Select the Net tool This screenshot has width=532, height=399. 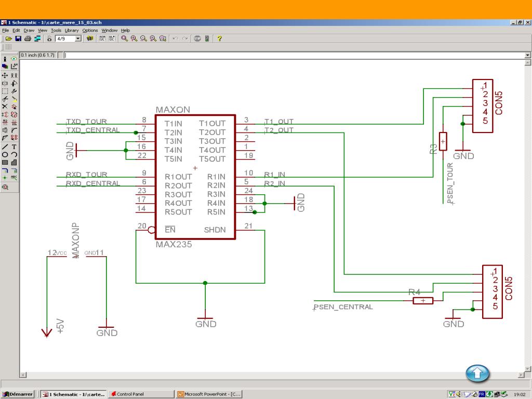[14, 170]
